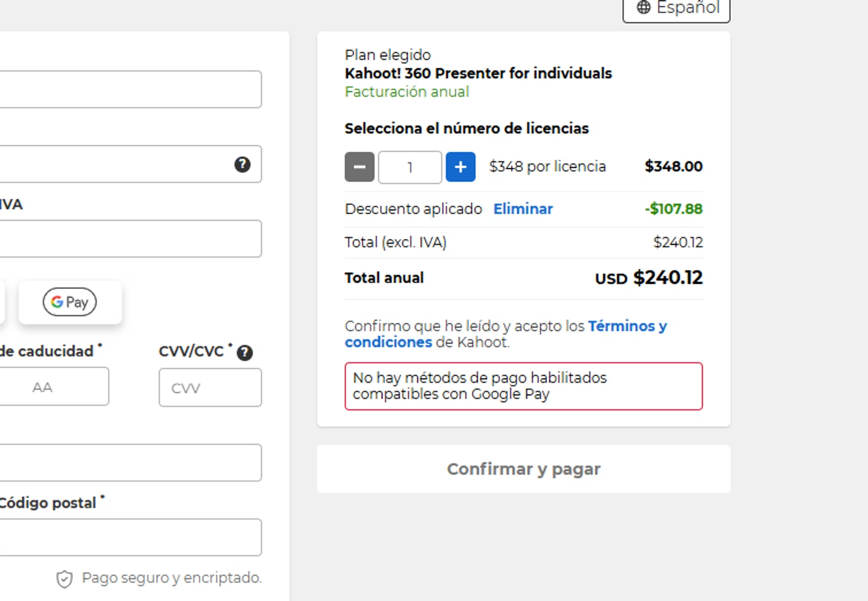Click the license quantity number field
The image size is (868, 601).
pyautogui.click(x=410, y=167)
